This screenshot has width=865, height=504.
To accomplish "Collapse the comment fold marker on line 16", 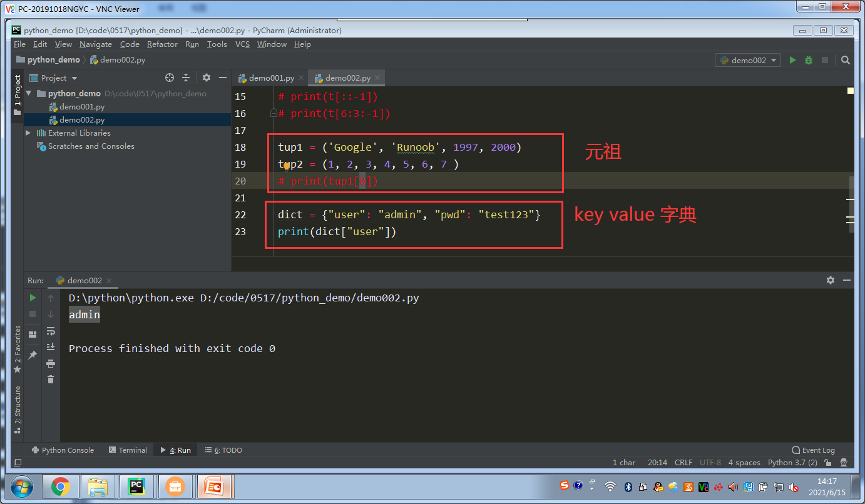I will 274,113.
